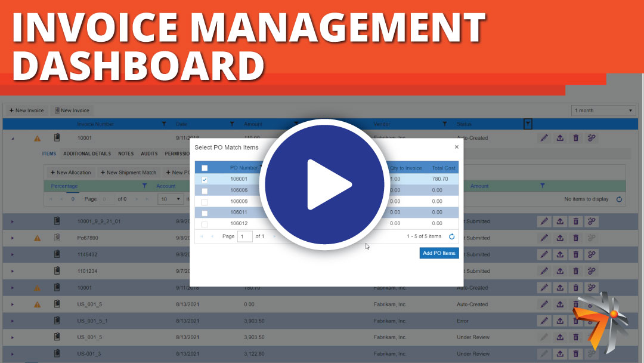Click the Add PO Items button
Viewport: 644px width, 363px height.
(x=439, y=253)
